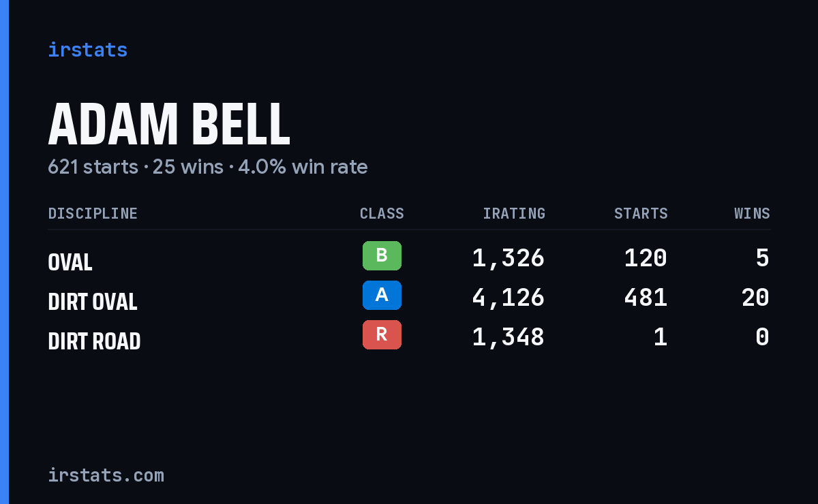Open the irstats logo link
The height and width of the screenshot is (504, 818).
(87, 50)
